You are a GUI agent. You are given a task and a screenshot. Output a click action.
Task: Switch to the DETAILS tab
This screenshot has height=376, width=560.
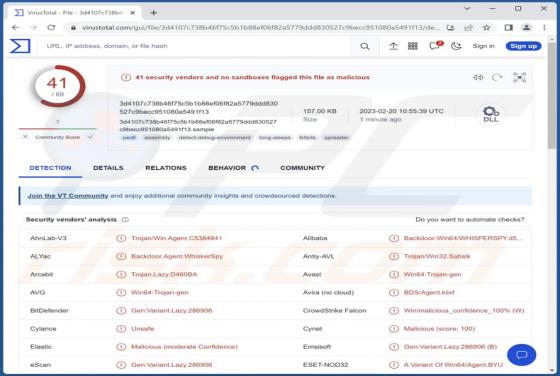[108, 168]
